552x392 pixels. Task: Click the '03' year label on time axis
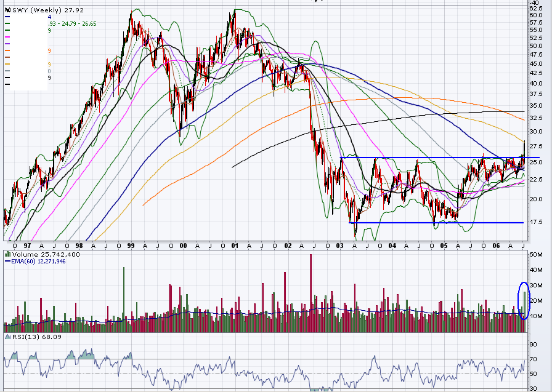(339, 246)
